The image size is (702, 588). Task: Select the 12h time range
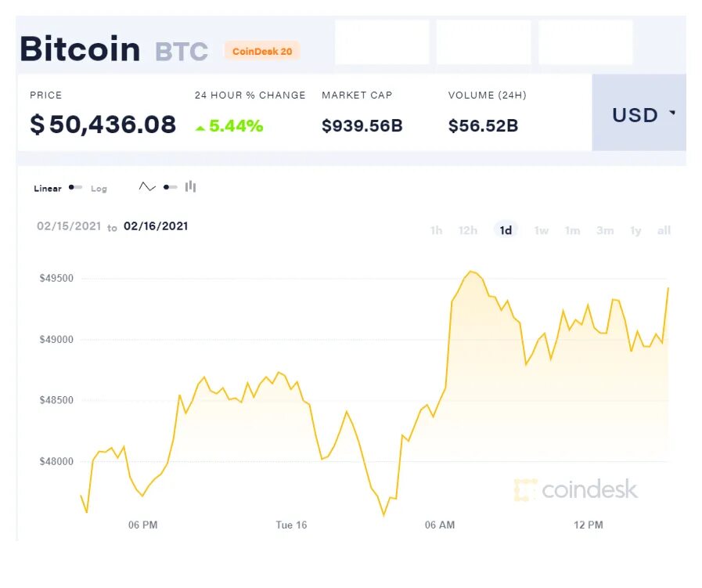(468, 230)
